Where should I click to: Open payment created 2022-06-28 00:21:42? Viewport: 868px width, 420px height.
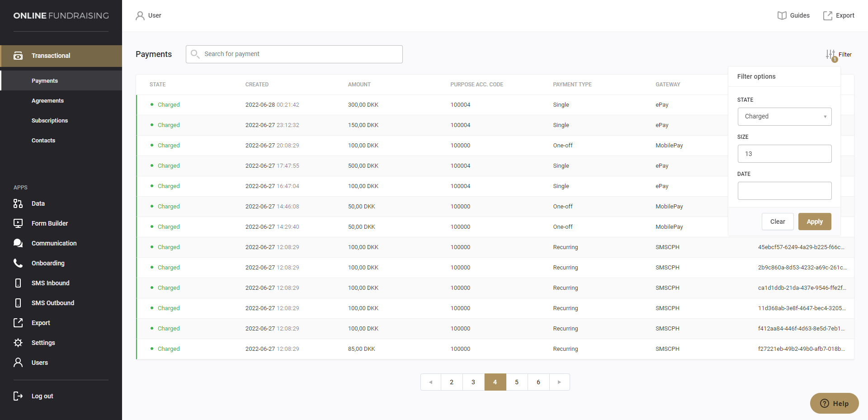click(x=272, y=105)
